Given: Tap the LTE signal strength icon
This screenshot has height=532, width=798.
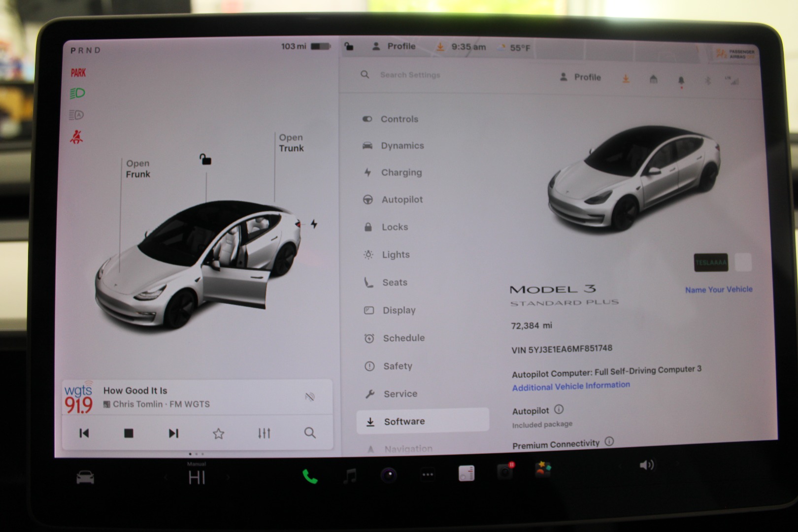Looking at the screenshot, I should pyautogui.click(x=731, y=80).
